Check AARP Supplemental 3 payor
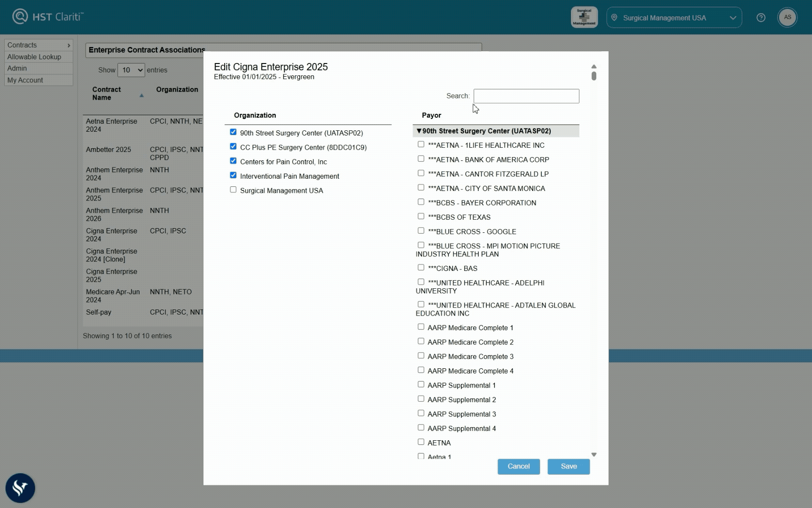The width and height of the screenshot is (812, 508). pos(421,413)
